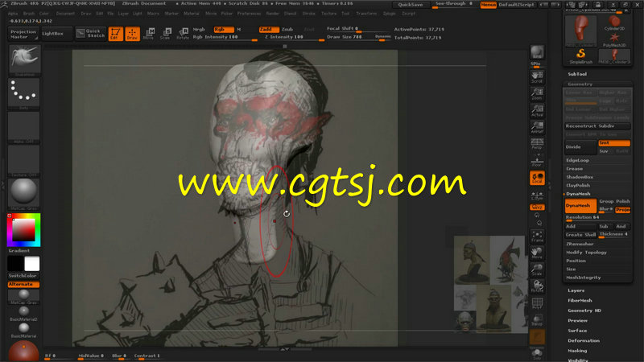
Task: Click the Transp transparency icon
Action: [x=537, y=320]
